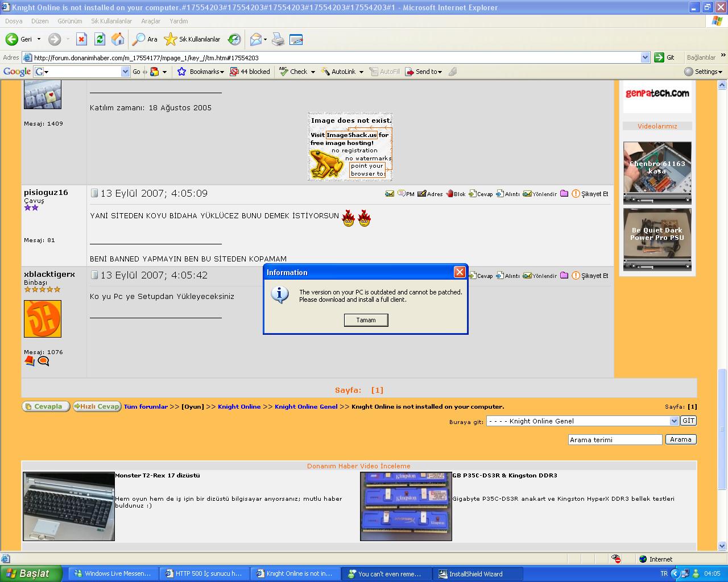Expand the Buraya git forum dropdown
728x582 pixels.
[675, 421]
